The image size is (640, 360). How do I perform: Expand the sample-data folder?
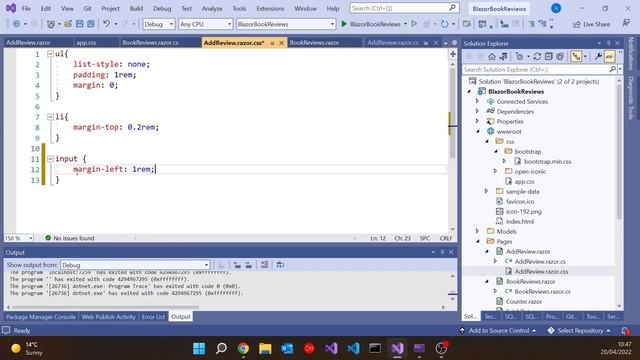(487, 191)
